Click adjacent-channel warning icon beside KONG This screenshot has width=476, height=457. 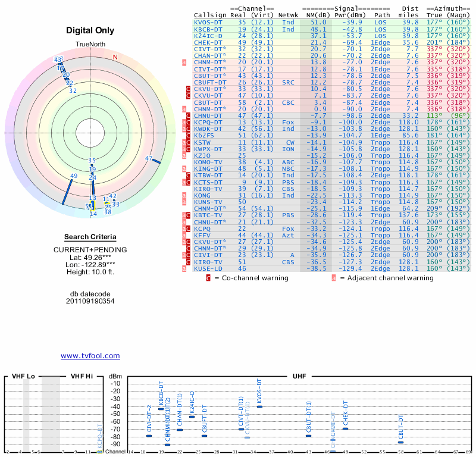pyautogui.click(x=184, y=195)
